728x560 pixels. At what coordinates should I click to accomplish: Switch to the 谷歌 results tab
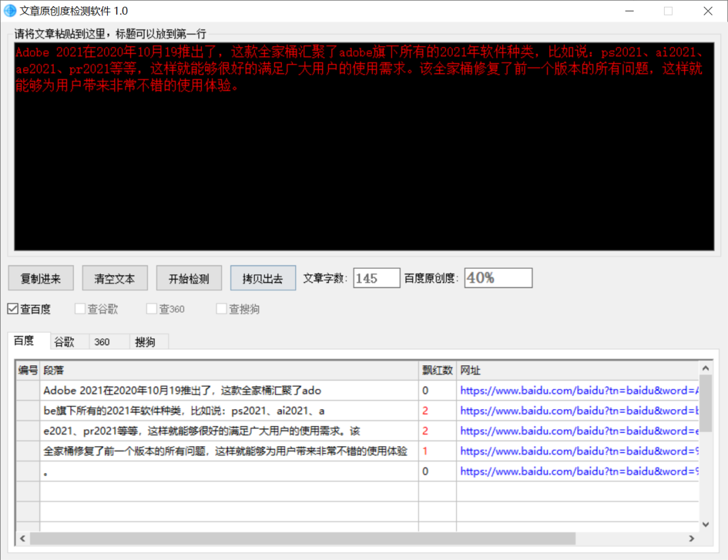coord(69,342)
